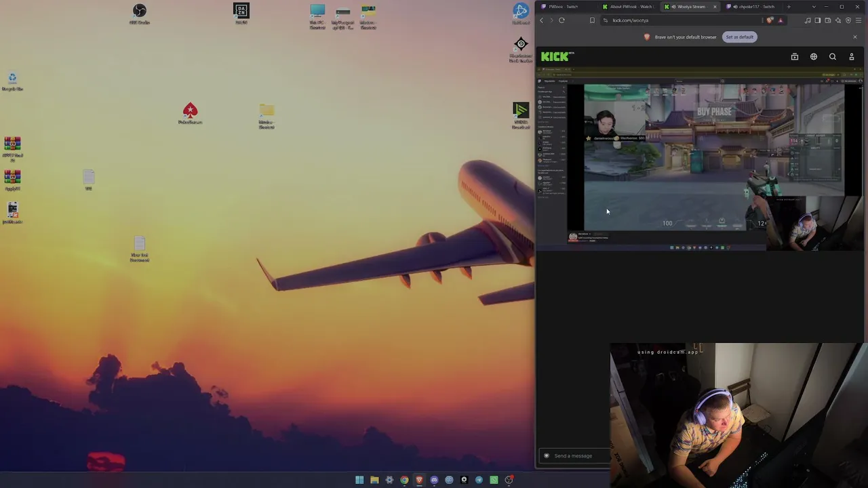Open the Recycle Bin on the desktop

click(12, 81)
